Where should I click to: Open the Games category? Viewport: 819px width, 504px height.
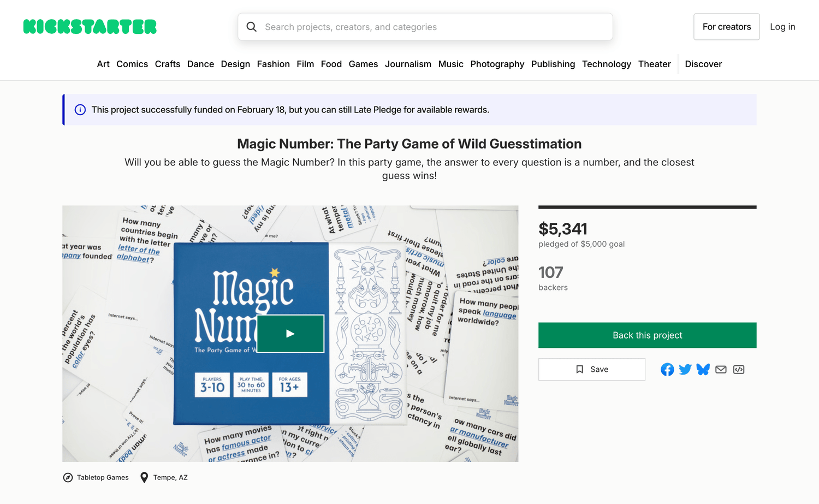(x=363, y=64)
